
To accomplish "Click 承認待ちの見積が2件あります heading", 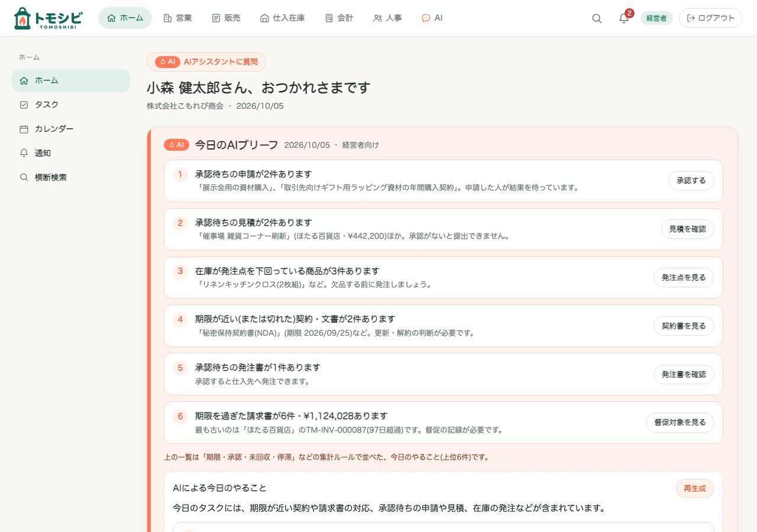I will (253, 222).
